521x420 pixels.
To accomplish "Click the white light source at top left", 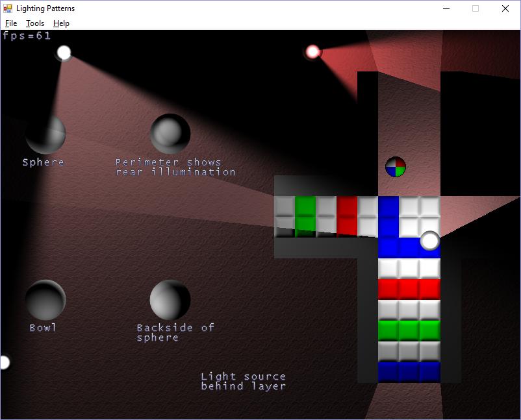I will coord(64,53).
